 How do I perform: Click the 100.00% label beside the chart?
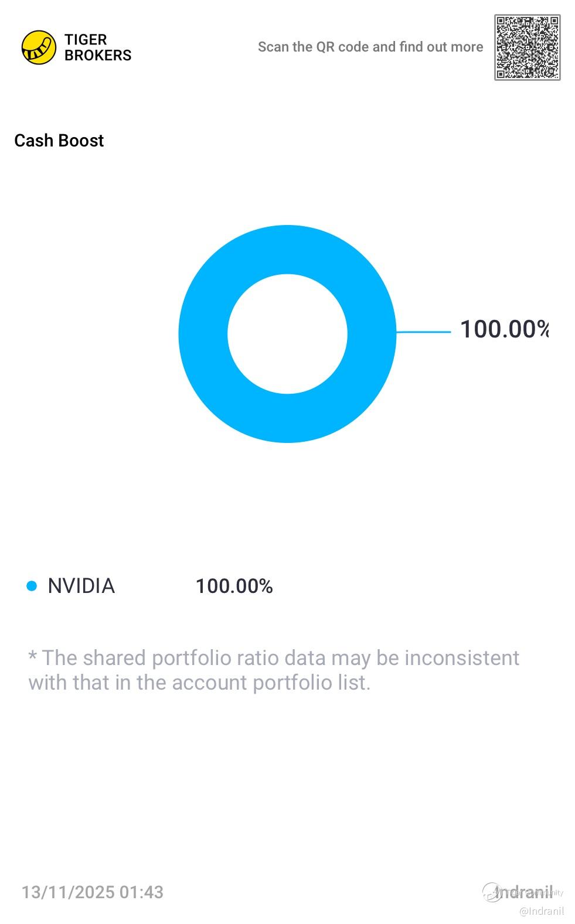coord(503,329)
